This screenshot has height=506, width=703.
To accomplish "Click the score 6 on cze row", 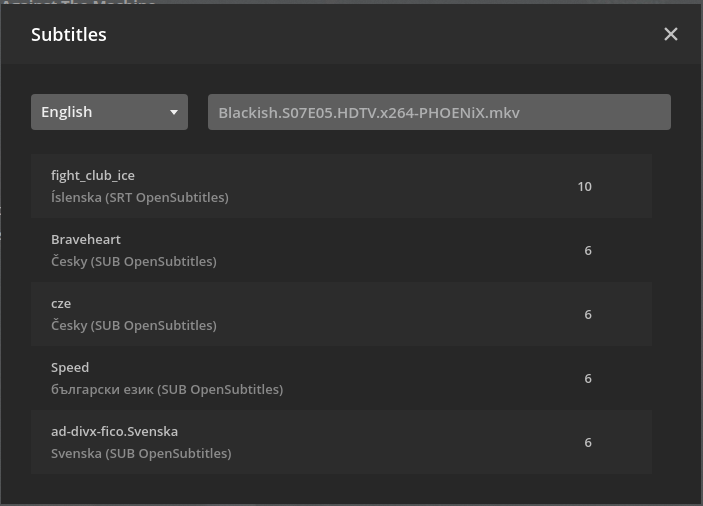I will (588, 314).
